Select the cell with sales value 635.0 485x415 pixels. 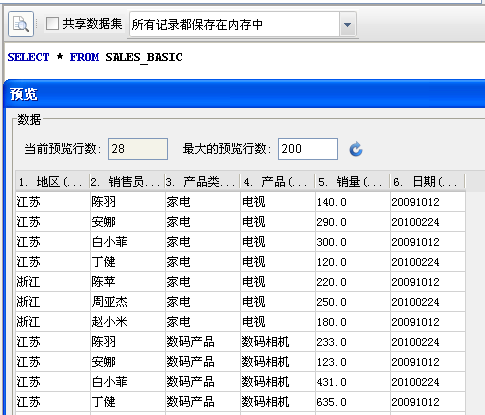pos(352,402)
